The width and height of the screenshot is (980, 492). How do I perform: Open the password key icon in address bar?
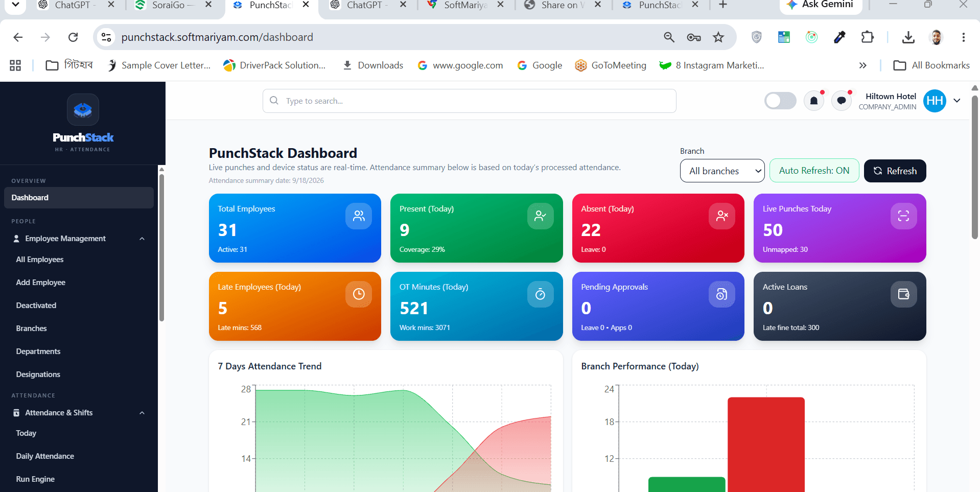pos(694,37)
